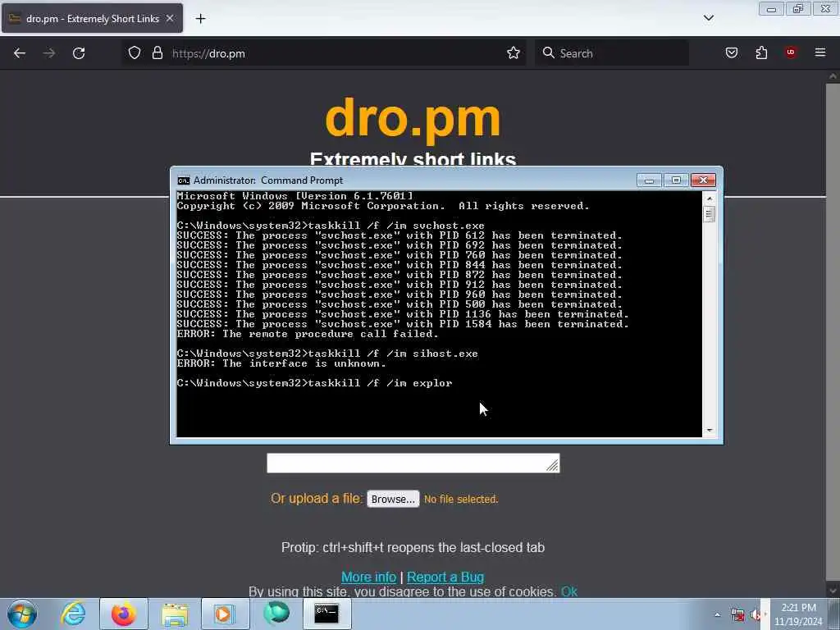Viewport: 840px width, 630px height.
Task: Open Windows Media Player from taskbar
Action: pyautogui.click(x=225, y=614)
